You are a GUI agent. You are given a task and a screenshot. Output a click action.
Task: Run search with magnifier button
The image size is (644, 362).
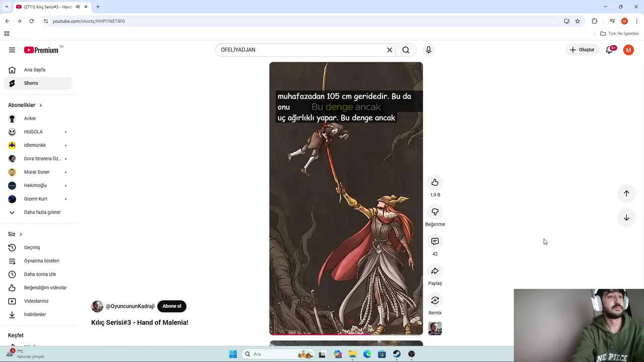click(x=406, y=50)
